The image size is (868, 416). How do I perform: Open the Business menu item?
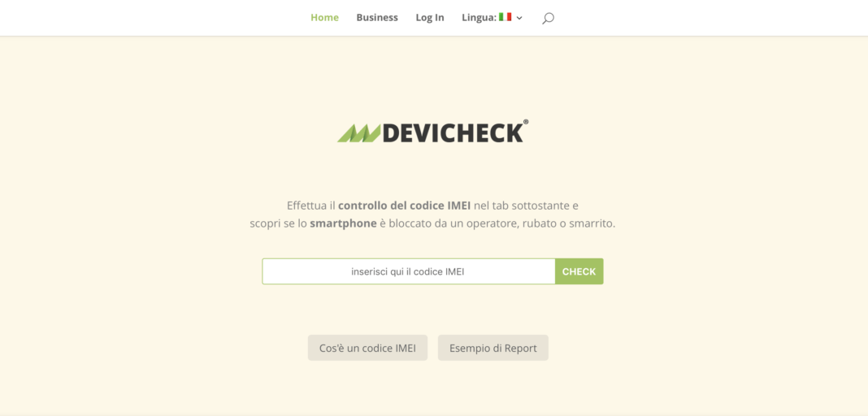click(x=377, y=18)
